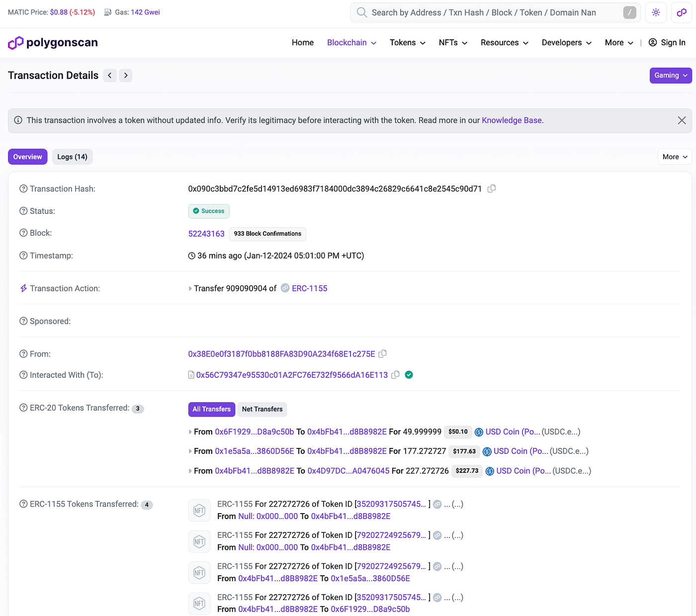Viewport: 696px width, 616px height.
Task: Click USD Coin icon in the 49.999999 transfer
Action: coord(479,432)
